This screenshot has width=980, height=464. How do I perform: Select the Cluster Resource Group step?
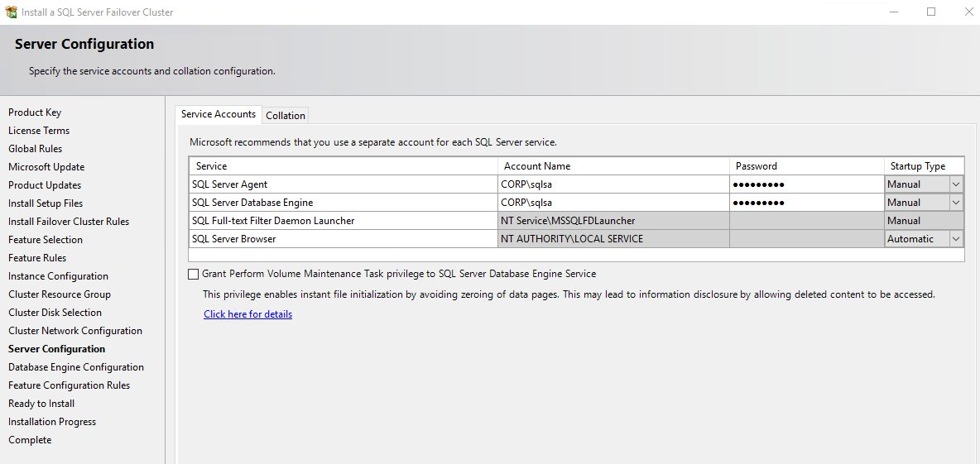click(x=60, y=294)
